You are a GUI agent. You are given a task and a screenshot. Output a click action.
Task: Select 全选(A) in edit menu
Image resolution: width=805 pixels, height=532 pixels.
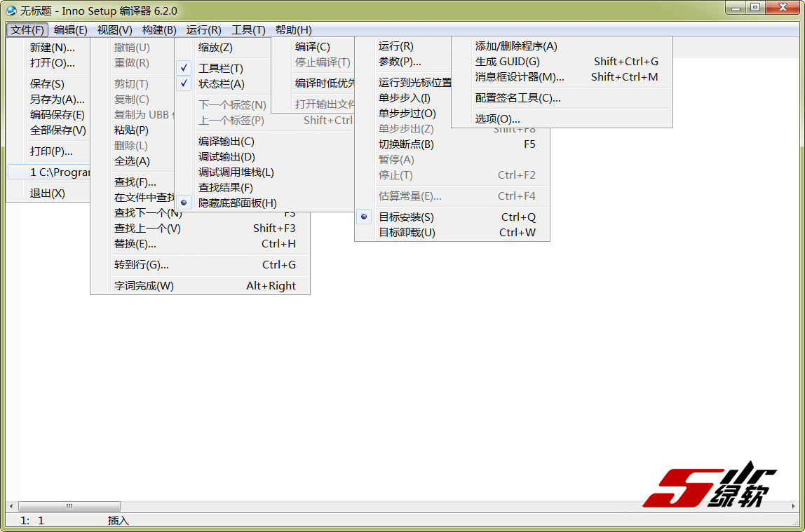pos(133,161)
